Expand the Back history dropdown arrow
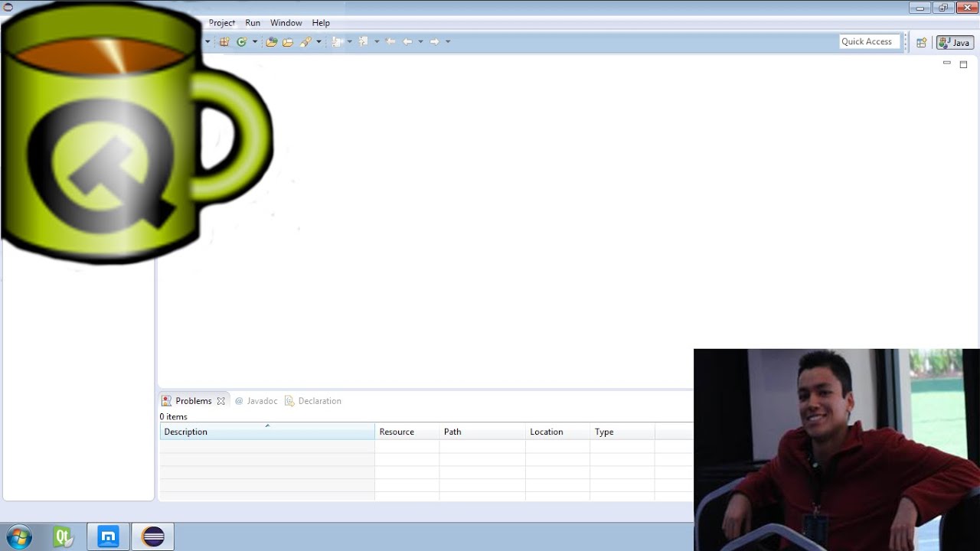Viewport: 980px width, 551px height. (x=420, y=42)
